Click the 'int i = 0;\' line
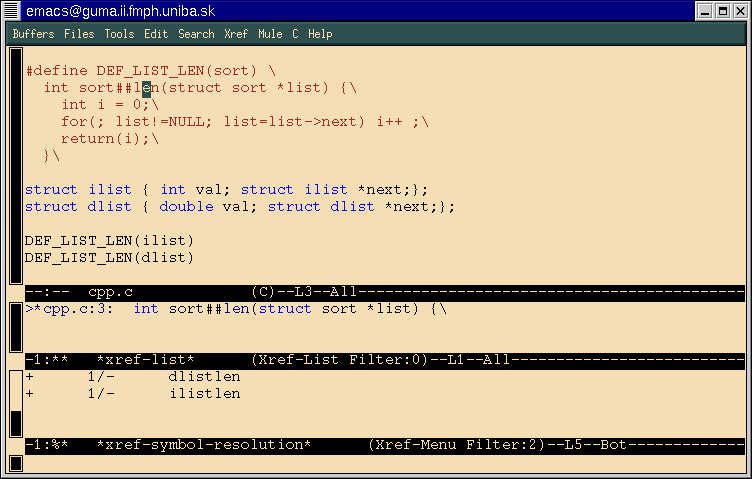This screenshot has height=479, width=752. (x=110, y=105)
